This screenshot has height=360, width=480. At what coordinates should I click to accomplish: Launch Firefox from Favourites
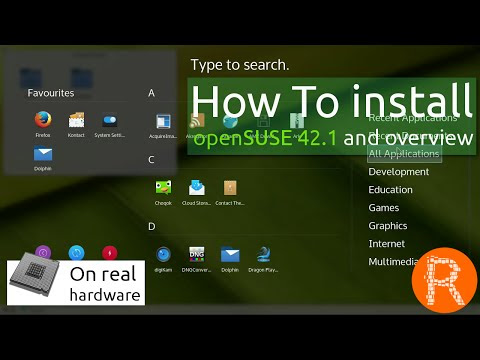click(43, 124)
